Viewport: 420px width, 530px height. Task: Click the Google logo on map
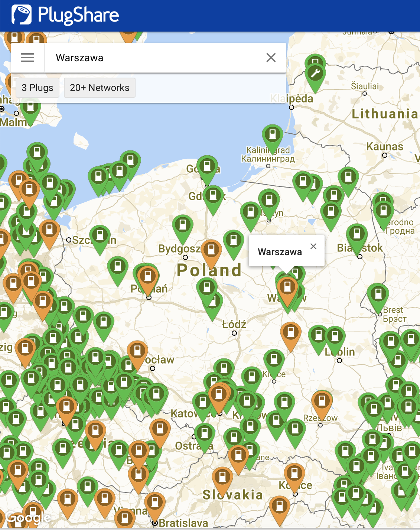tap(28, 518)
